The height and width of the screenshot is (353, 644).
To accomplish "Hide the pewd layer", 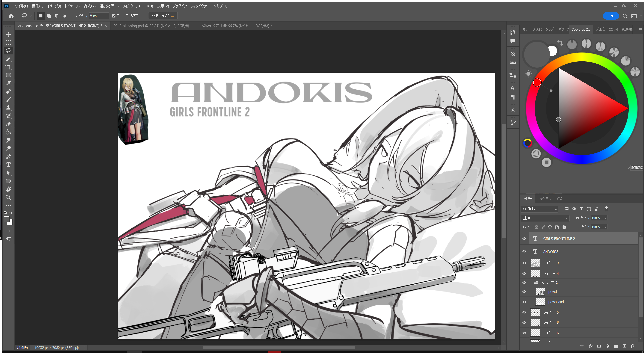I will click(524, 292).
